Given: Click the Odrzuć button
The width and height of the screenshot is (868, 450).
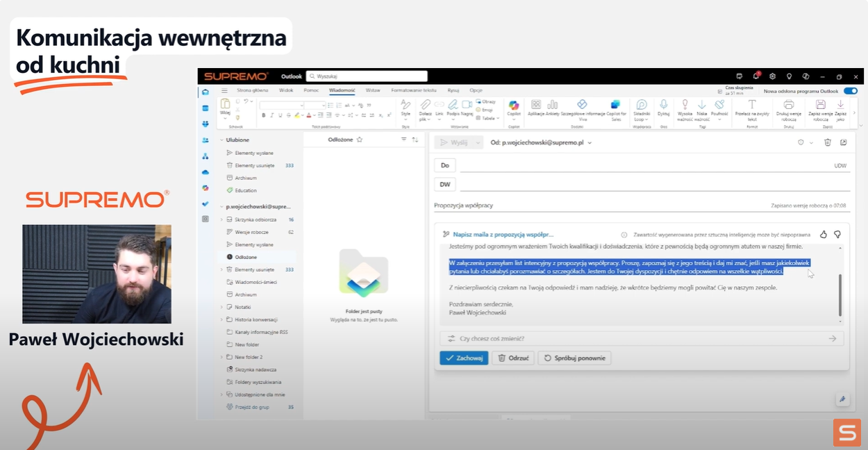Looking at the screenshot, I should (514, 358).
